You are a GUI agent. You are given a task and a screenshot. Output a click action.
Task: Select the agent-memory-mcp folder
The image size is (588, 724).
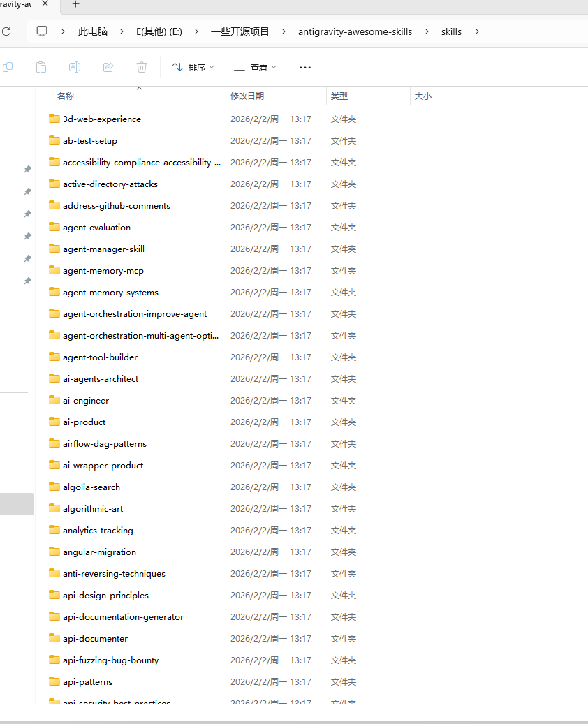(103, 271)
